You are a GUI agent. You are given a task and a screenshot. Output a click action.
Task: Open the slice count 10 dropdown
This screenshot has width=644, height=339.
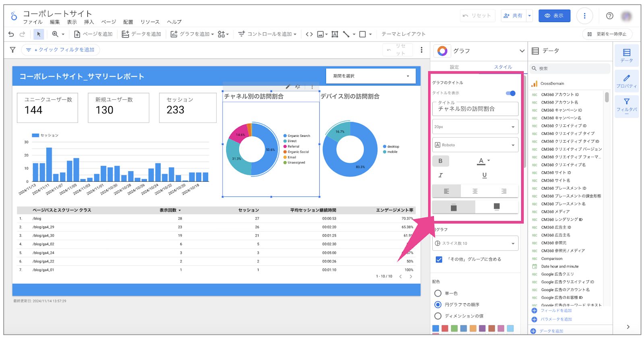(475, 243)
